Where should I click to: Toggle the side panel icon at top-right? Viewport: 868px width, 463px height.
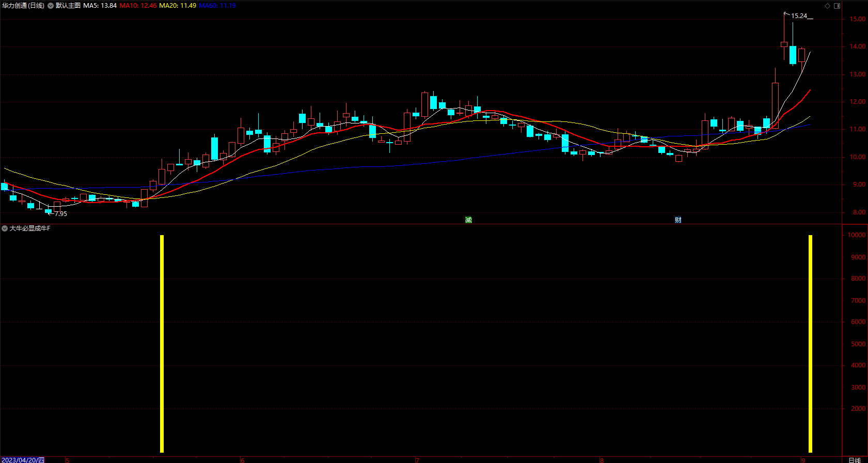point(837,6)
